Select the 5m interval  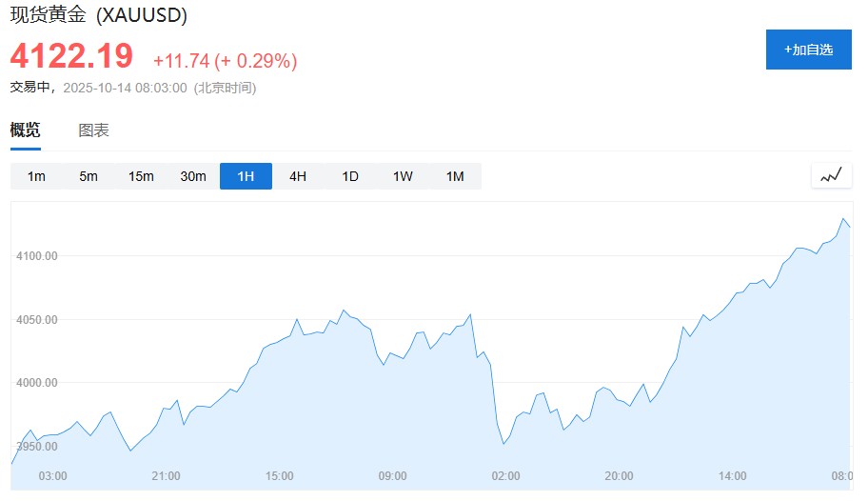click(89, 176)
